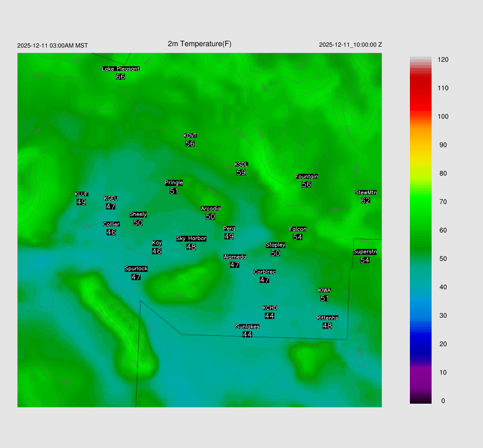
Task: Click the Rittenhs station label
Action: [327, 318]
